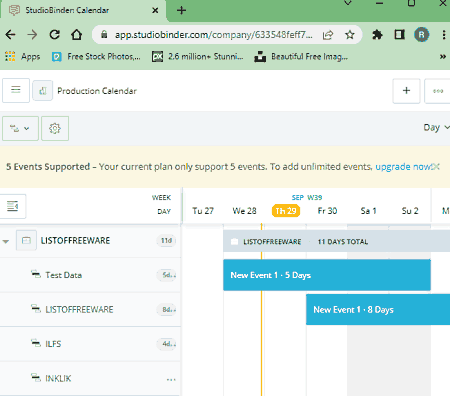
Task: Select the New Event 1 · 5 Days bar
Action: pos(327,275)
